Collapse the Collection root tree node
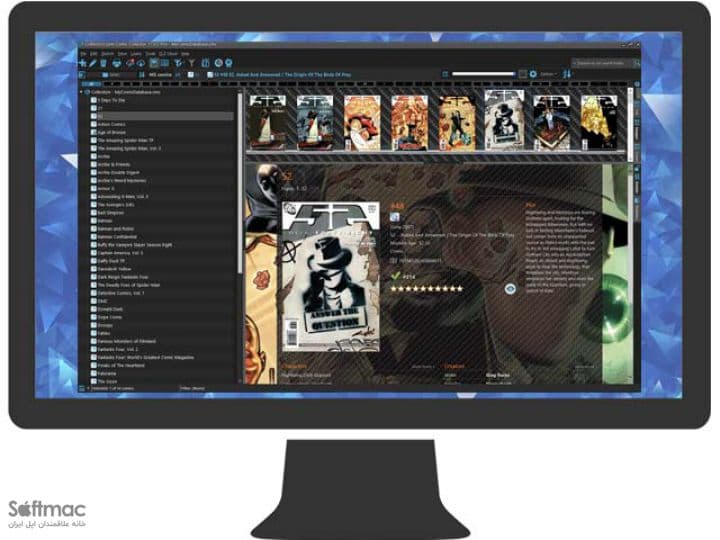This screenshot has width=720, height=540. pyautogui.click(x=81, y=92)
